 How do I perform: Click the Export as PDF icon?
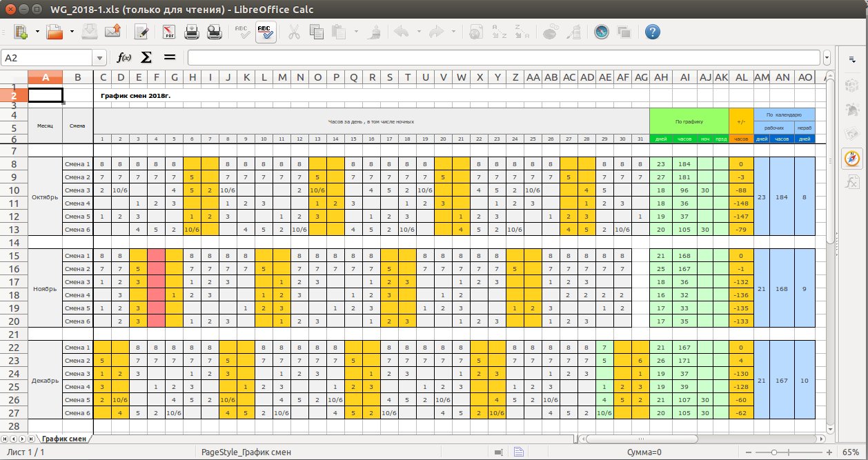coord(169,32)
